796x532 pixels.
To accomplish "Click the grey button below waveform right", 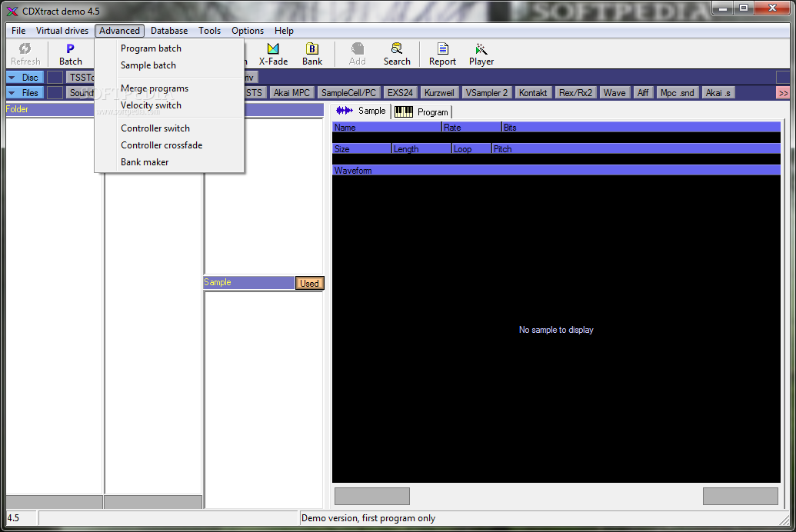I will click(x=740, y=496).
